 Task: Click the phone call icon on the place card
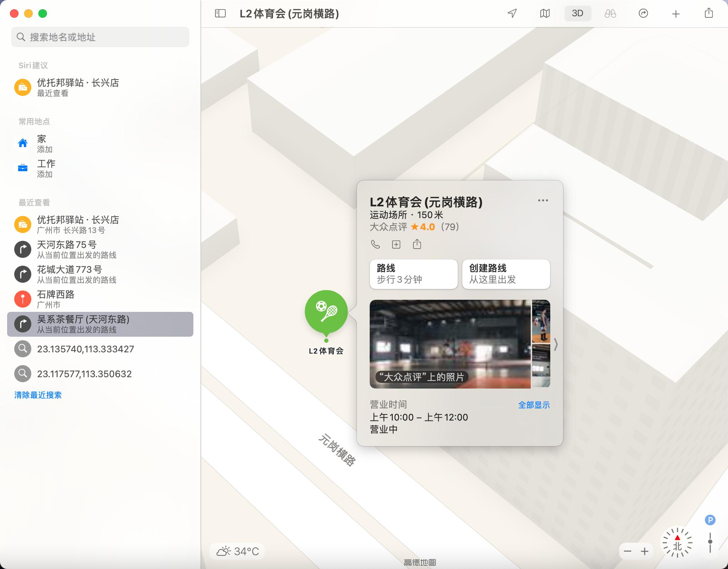[375, 244]
